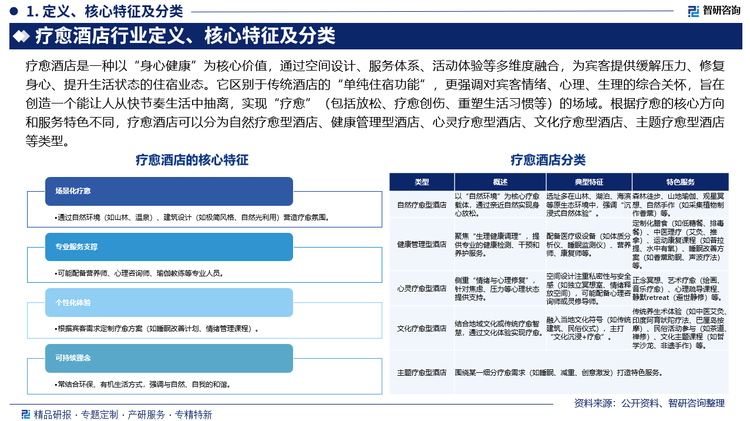Screen dimensions: 750x421
Task: Select the 个性化体验 feature header
Action: (169, 302)
